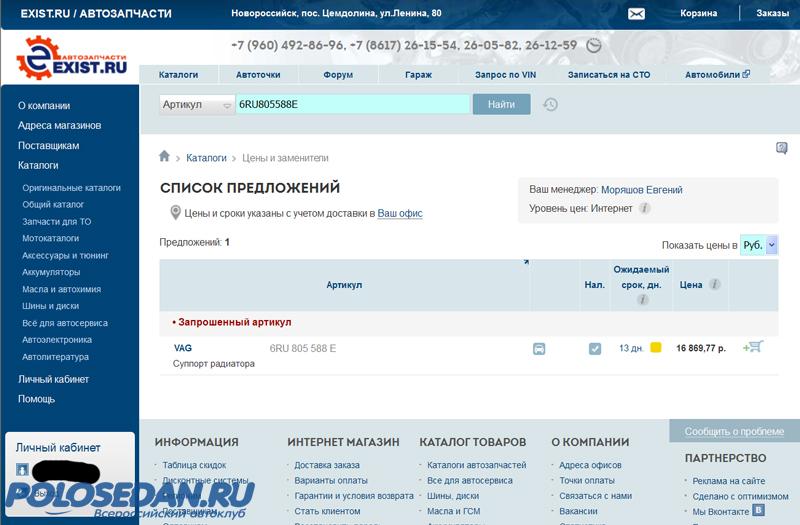
Task: Open manager Моряшов Евгений link
Action: click(x=642, y=190)
